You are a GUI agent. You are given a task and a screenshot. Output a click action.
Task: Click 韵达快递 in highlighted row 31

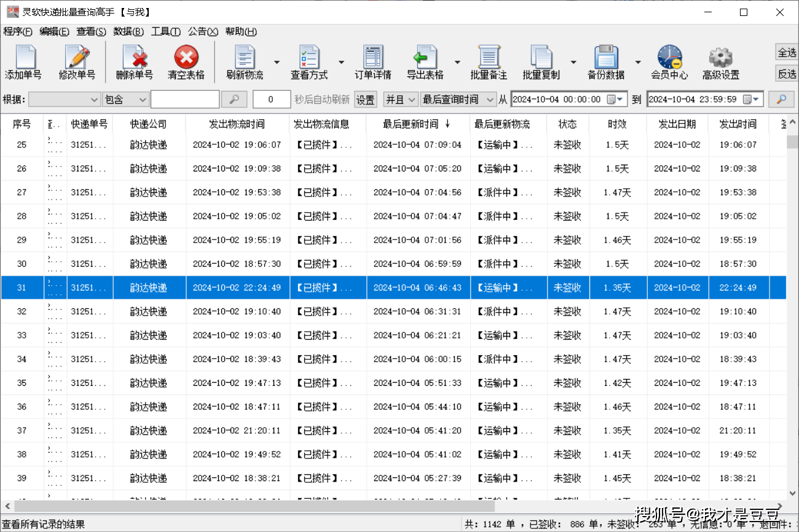[149, 288]
